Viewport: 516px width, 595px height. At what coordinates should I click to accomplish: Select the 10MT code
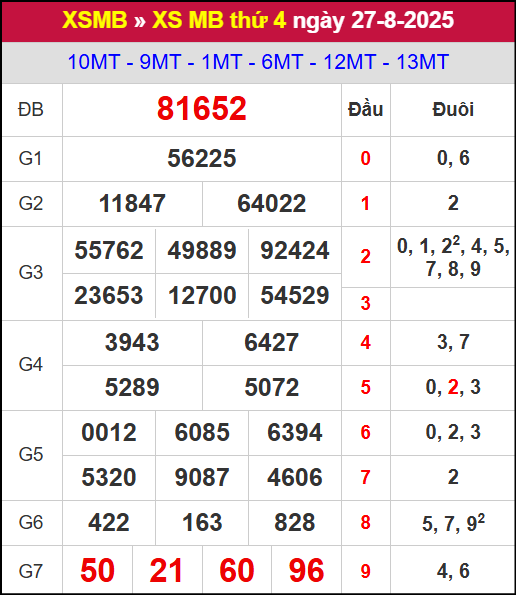[94, 62]
